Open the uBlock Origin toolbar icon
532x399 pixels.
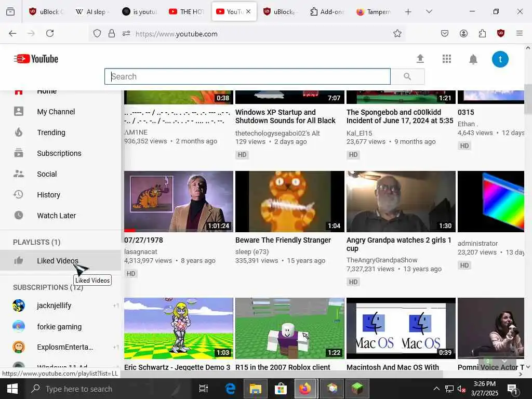pos(501,33)
